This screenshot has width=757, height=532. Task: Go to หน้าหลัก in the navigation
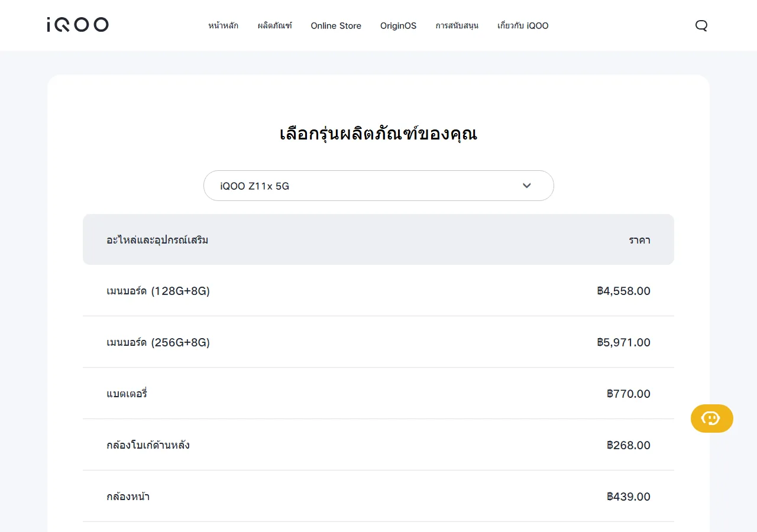(224, 25)
